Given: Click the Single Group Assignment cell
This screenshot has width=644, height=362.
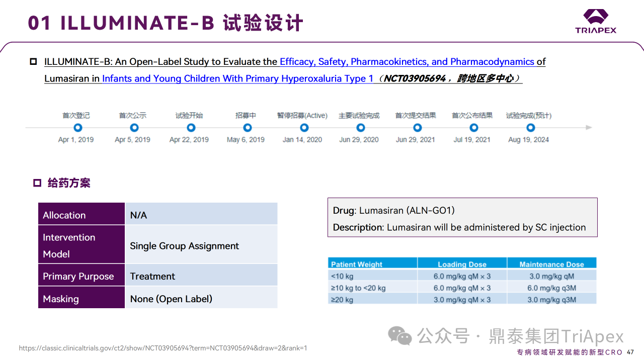Looking at the screenshot, I should pos(201,246).
